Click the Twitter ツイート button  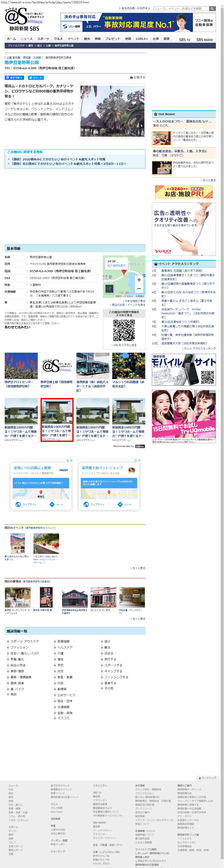click(x=35, y=78)
